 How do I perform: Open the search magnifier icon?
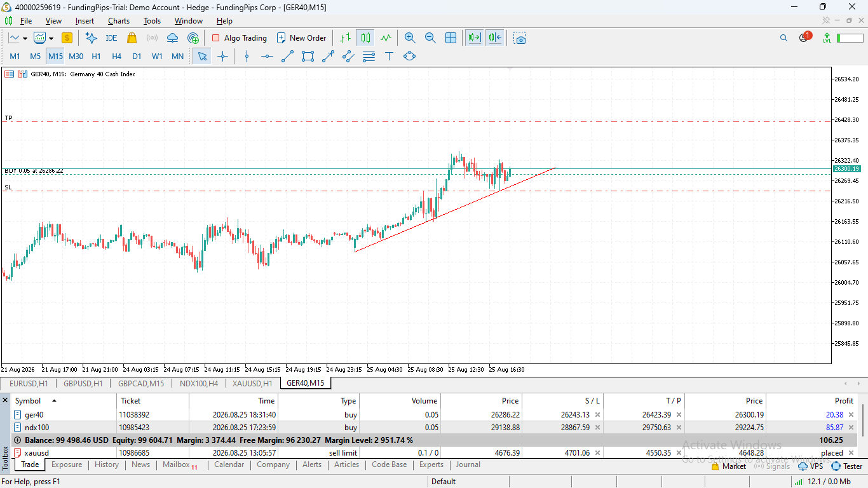click(x=783, y=38)
